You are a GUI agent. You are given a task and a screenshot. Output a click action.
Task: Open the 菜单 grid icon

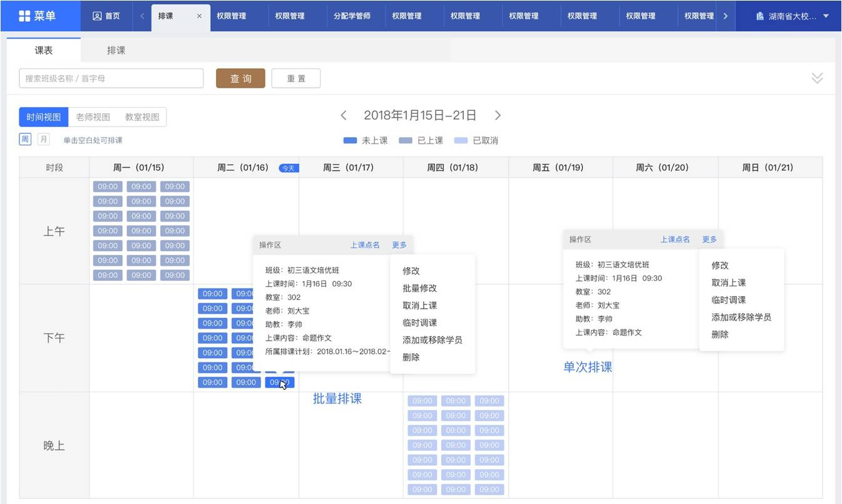[24, 16]
